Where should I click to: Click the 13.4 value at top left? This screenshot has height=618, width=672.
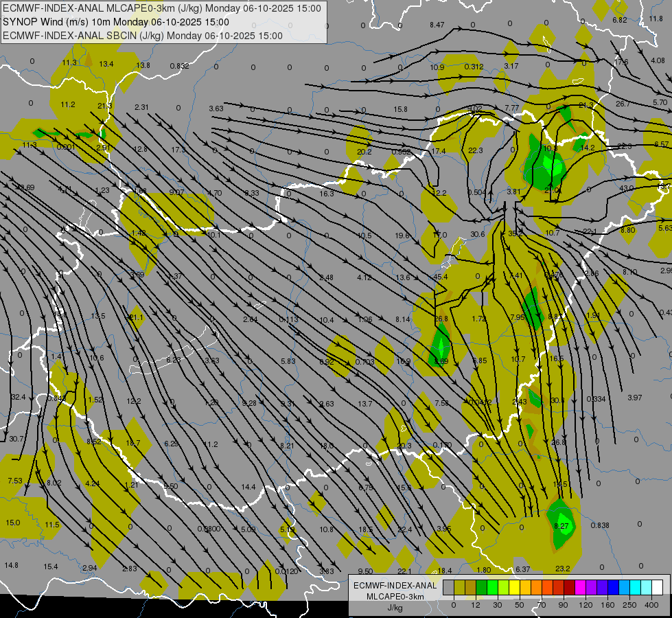point(106,64)
